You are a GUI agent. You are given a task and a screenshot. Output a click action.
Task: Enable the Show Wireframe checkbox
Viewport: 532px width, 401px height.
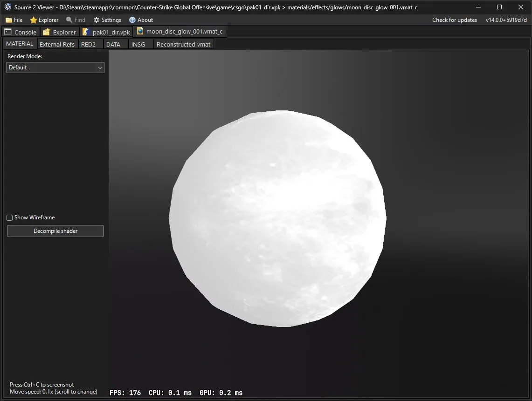tap(9, 217)
